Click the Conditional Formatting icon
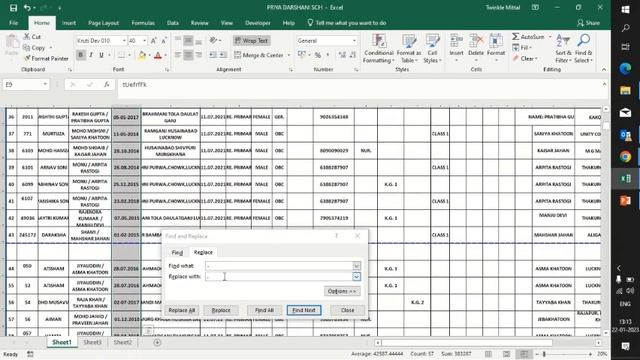 (379, 41)
